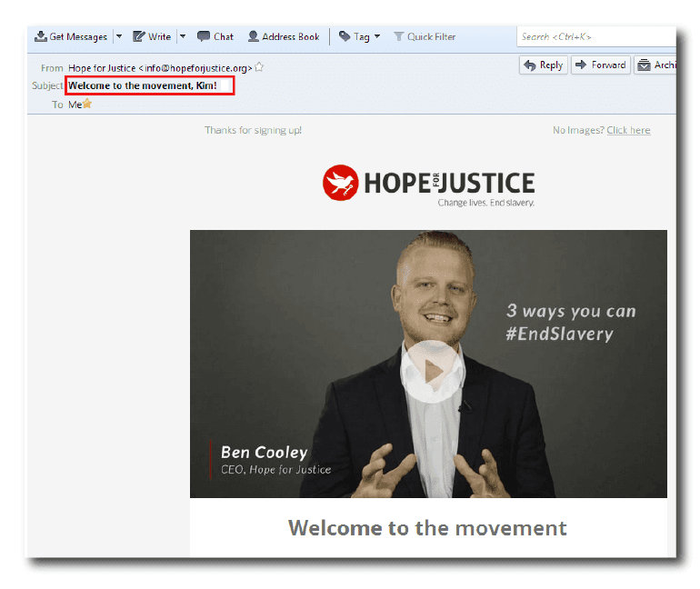Screen dimensions: 700x589
Task: Click the Hope for Justice bird logo
Action: pyautogui.click(x=340, y=183)
